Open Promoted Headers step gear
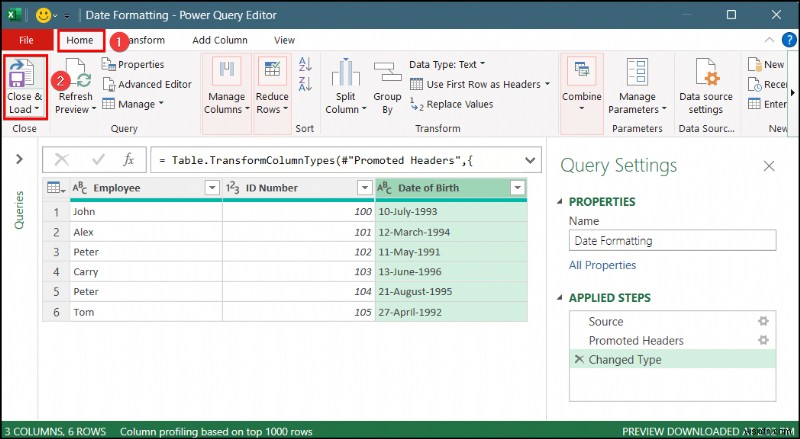The width and height of the screenshot is (800, 439). (x=763, y=340)
